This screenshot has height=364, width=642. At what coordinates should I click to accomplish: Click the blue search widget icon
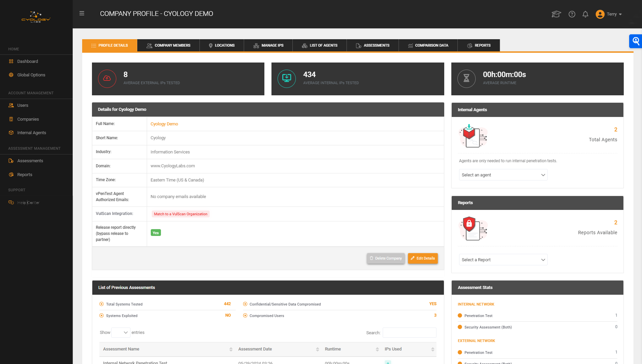pyautogui.click(x=636, y=41)
